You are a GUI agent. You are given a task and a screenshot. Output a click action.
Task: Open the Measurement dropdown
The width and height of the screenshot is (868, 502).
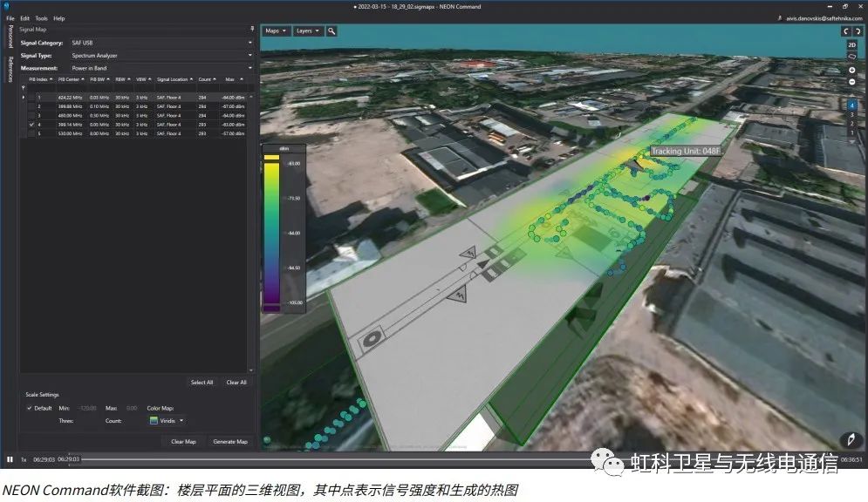pos(161,68)
